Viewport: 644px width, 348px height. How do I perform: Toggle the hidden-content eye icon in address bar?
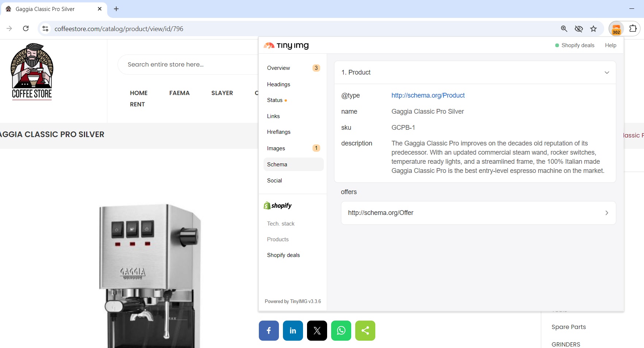[579, 29]
